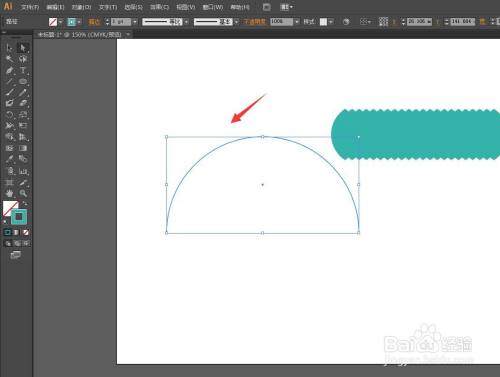Enable Draw Behind mode
Viewport: 500px width, 377px height.
tap(16, 244)
